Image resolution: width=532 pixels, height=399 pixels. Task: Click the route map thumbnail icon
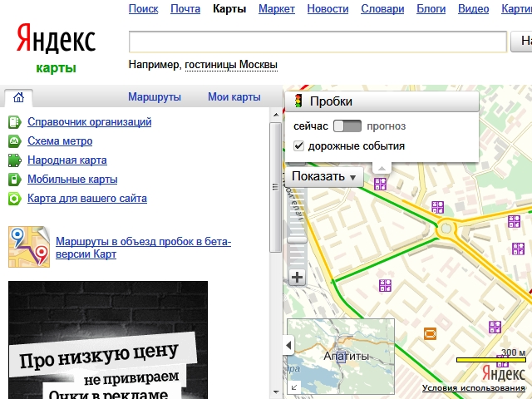(29, 247)
